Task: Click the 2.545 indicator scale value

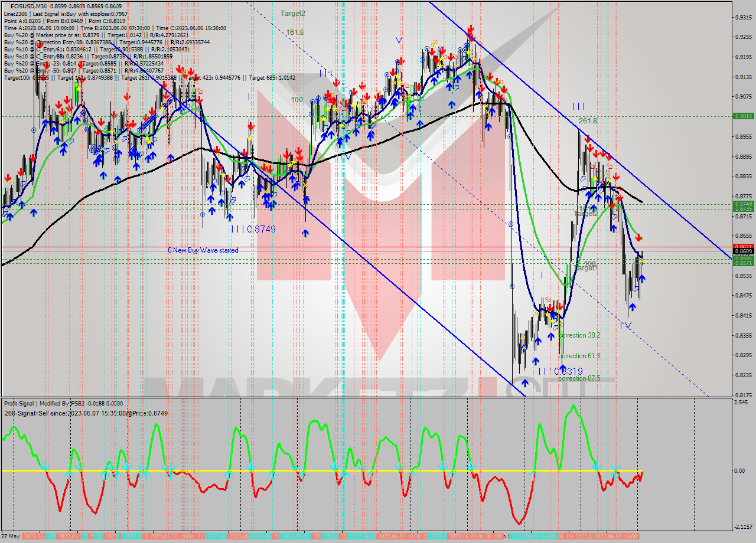Action: point(741,403)
